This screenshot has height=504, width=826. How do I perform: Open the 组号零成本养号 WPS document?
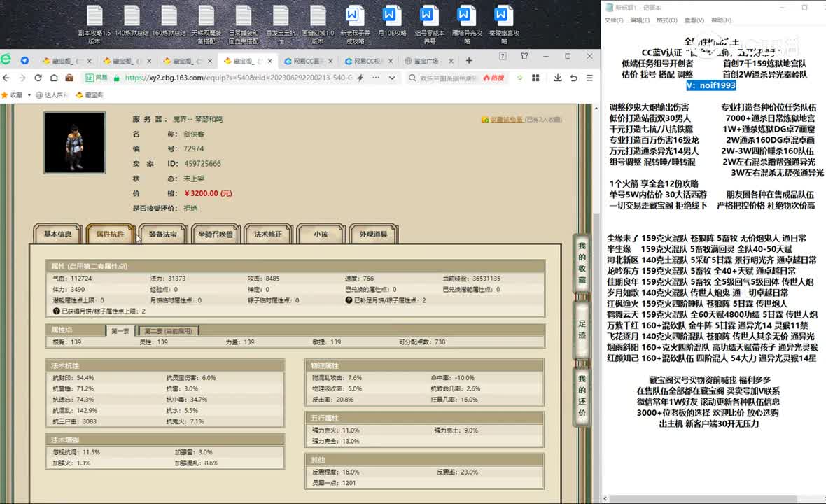point(430,24)
